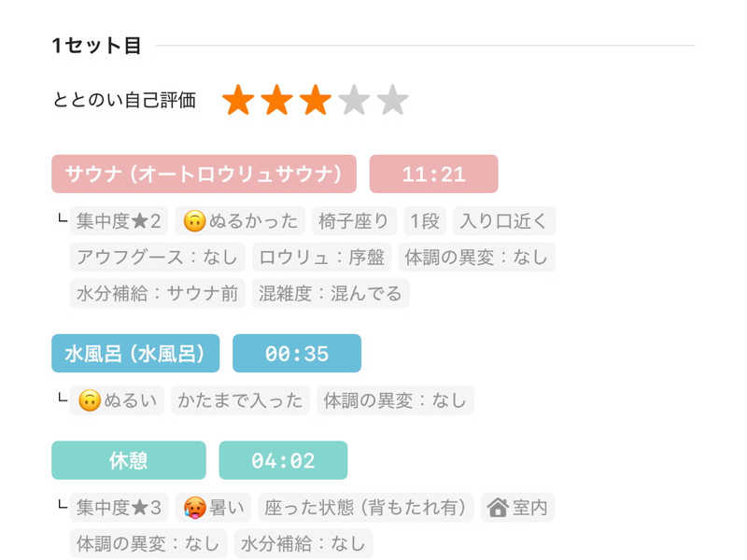The height and width of the screenshot is (560, 747).
Task: Click the 00:35 water bath time
Action: (x=296, y=354)
